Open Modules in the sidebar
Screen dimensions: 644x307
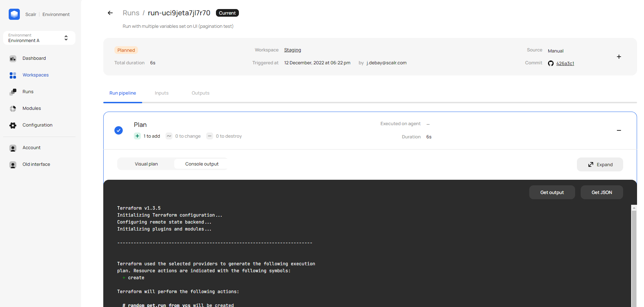coord(32,108)
